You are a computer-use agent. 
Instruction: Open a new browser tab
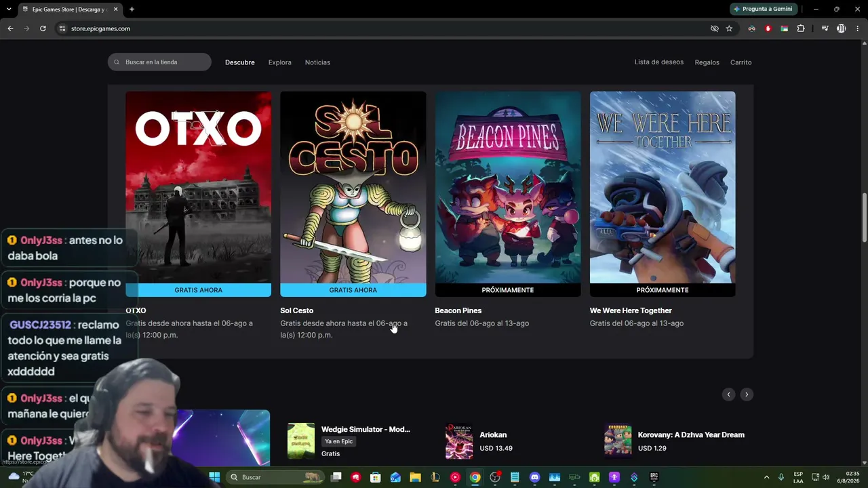click(x=132, y=9)
